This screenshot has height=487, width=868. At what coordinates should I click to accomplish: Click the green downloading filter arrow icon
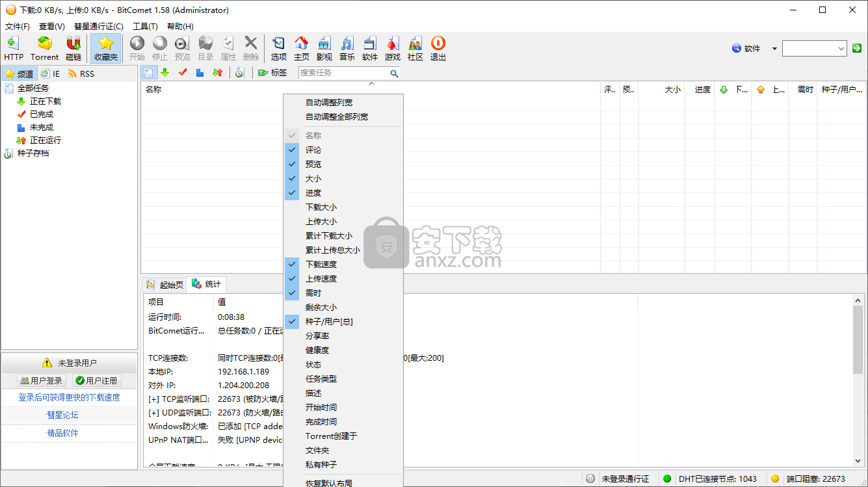tap(165, 73)
